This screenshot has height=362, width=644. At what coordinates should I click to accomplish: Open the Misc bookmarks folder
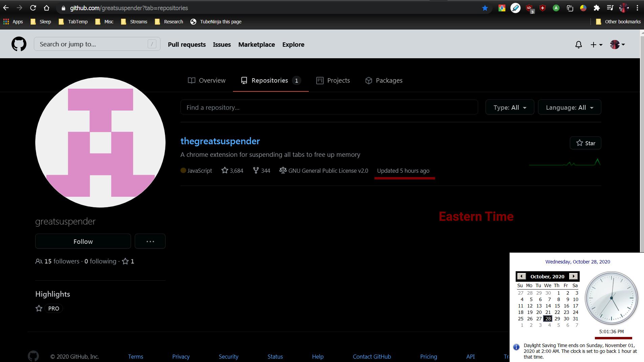(104, 22)
